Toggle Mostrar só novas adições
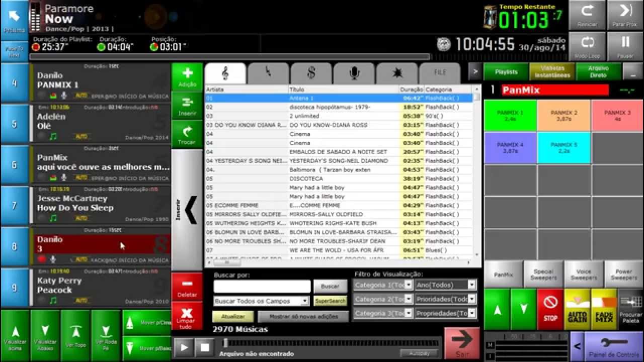The height and width of the screenshot is (362, 644). pyautogui.click(x=303, y=317)
